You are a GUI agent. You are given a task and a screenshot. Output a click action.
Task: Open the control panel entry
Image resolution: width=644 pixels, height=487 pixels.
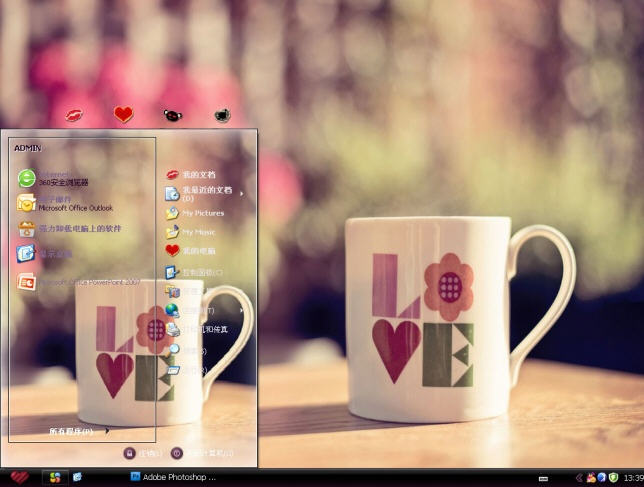pyautogui.click(x=194, y=272)
